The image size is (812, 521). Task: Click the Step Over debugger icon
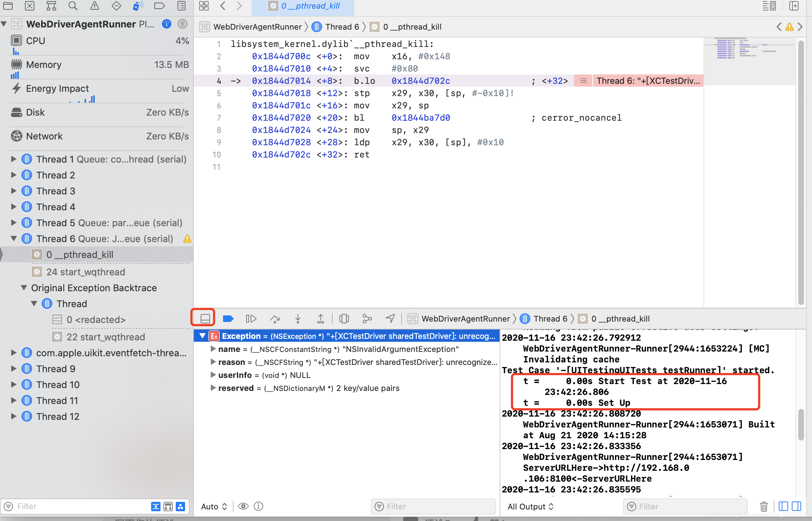coord(275,318)
